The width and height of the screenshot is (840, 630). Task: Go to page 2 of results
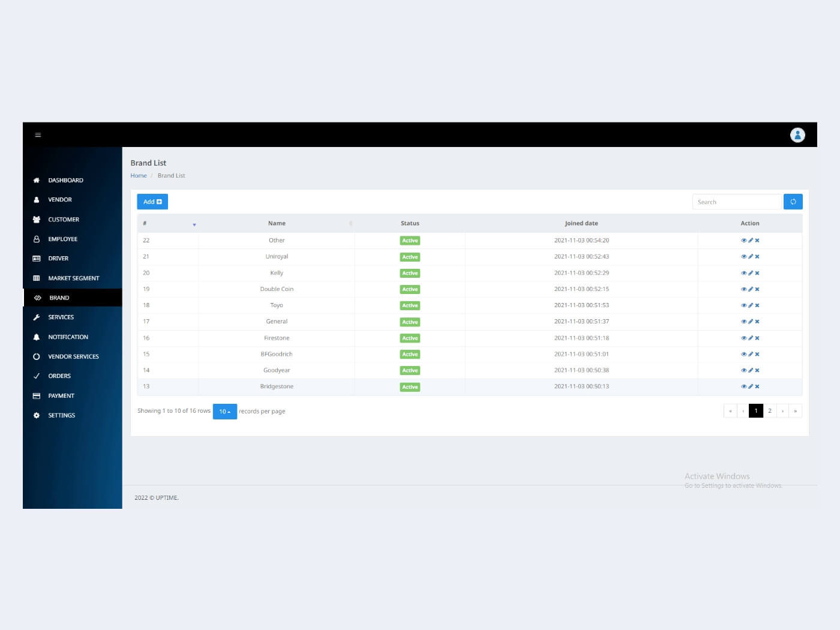(770, 411)
